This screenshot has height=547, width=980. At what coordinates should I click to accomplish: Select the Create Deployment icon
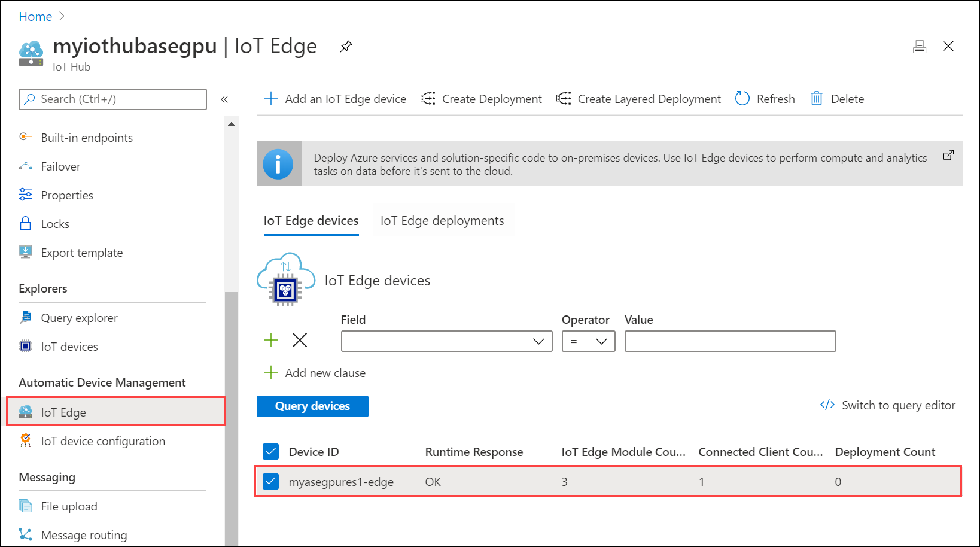tap(428, 98)
